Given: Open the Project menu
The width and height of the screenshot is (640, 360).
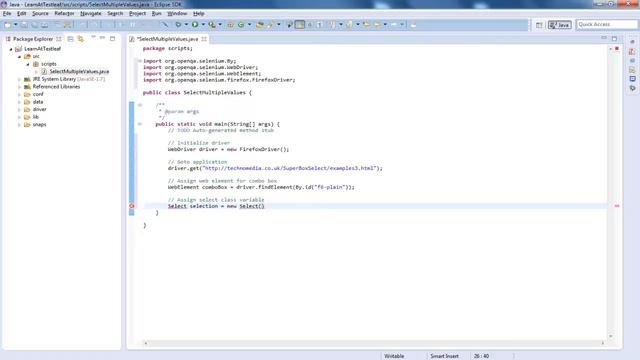Looking at the screenshot, I should click(x=137, y=13).
